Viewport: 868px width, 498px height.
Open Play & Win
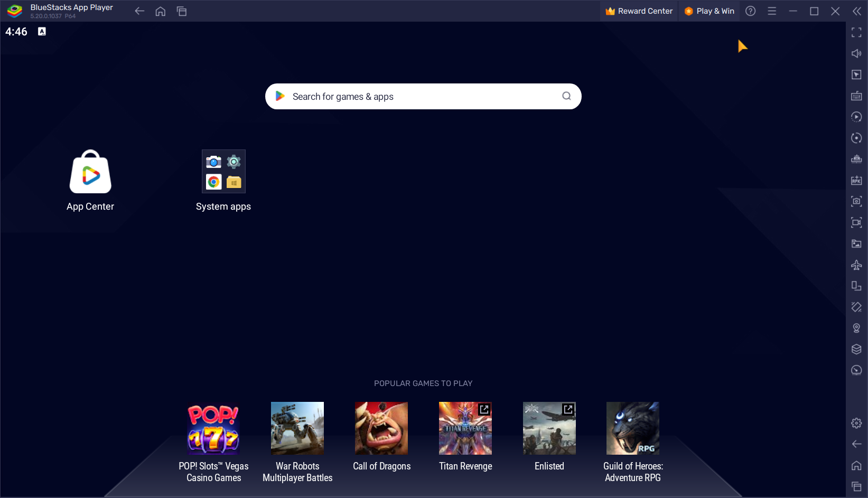pyautogui.click(x=709, y=11)
